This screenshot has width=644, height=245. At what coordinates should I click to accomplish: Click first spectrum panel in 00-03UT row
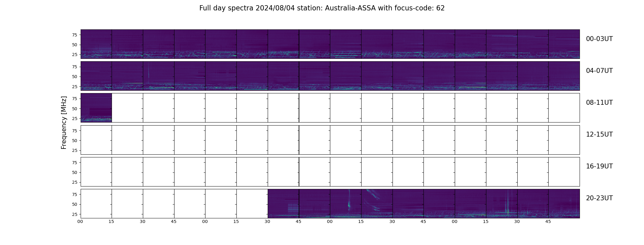(96, 44)
